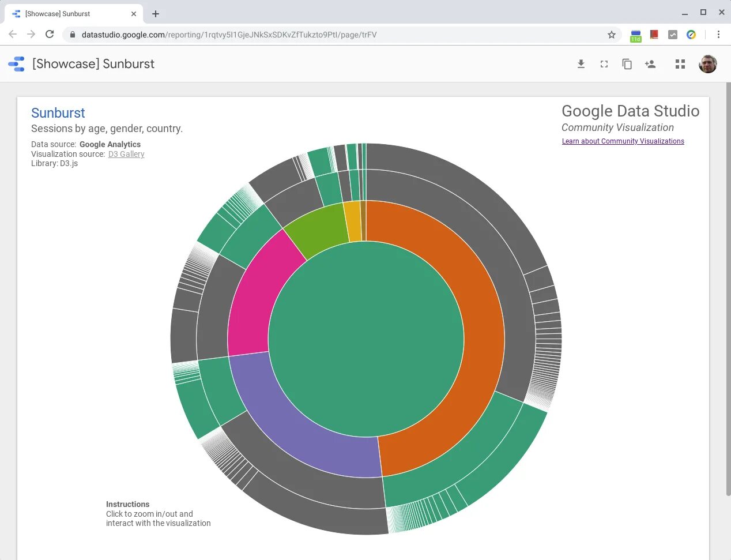Image resolution: width=731 pixels, height=560 pixels.
Task: Reload the current page
Action: [x=50, y=35]
